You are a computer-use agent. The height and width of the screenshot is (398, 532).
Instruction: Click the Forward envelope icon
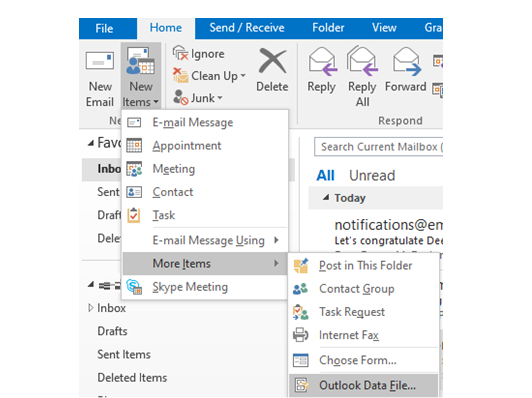click(406, 61)
